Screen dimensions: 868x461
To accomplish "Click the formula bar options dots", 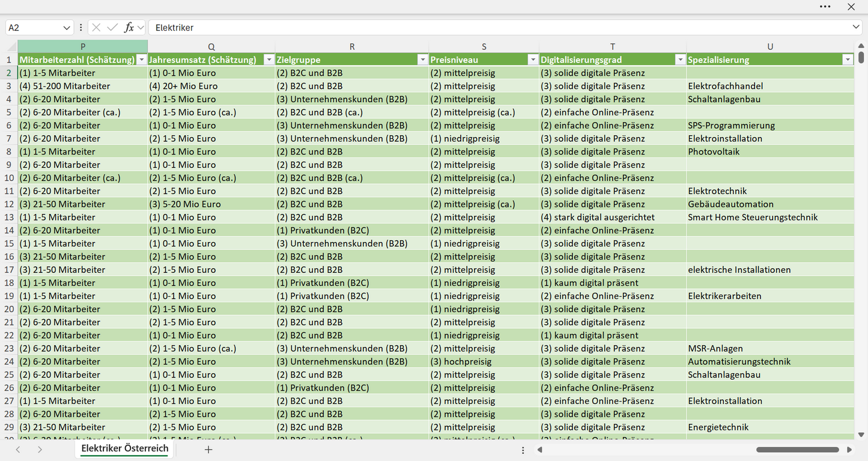I will (81, 28).
